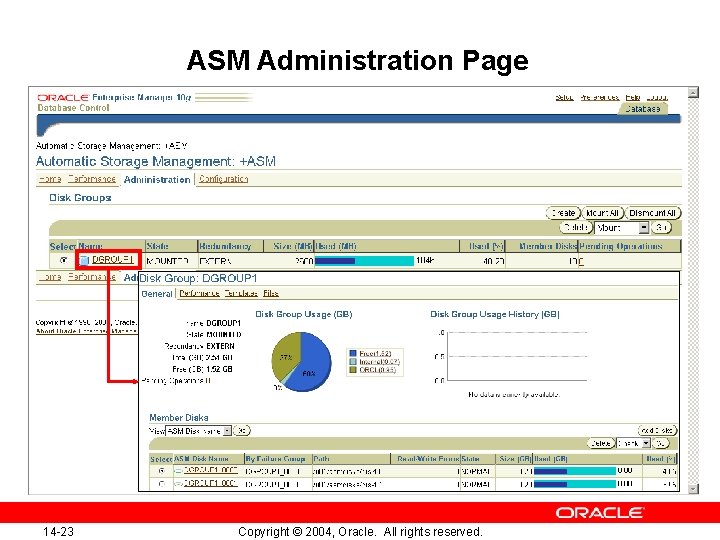
Task: Select the second member disk radio button
Action: tap(161, 484)
